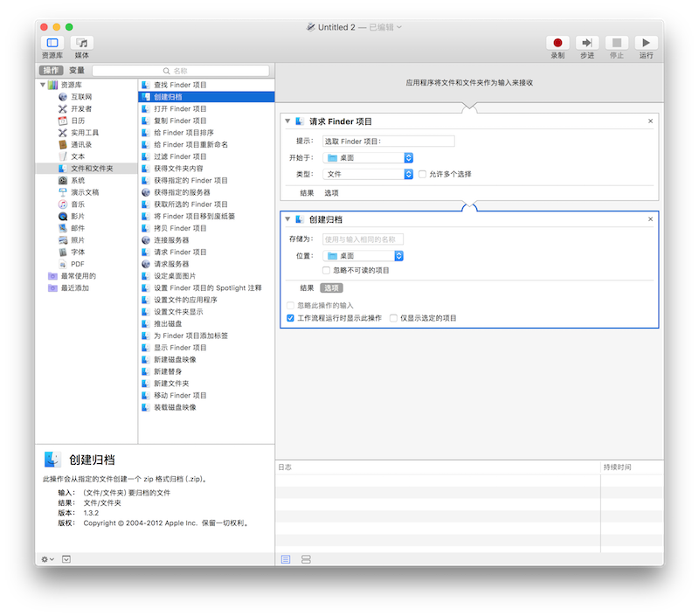
Task: Tick 忽略不可读的项目 checkbox
Action: tap(326, 271)
